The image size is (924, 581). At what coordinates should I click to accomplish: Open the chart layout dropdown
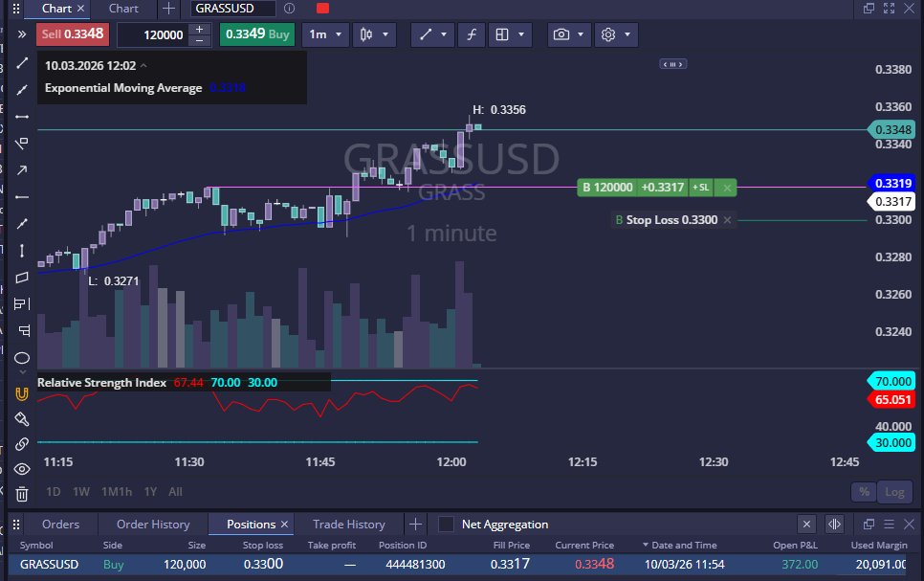510,34
